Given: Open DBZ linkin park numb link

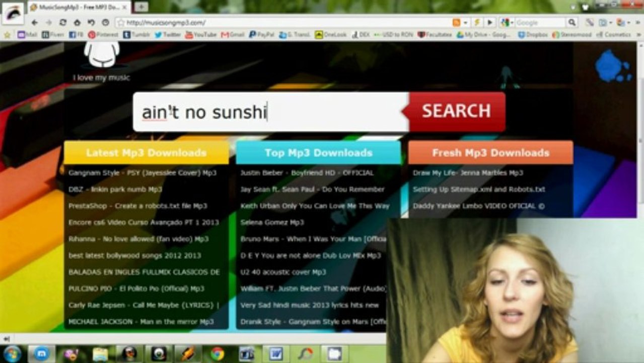Looking at the screenshot, I should pos(115,190).
